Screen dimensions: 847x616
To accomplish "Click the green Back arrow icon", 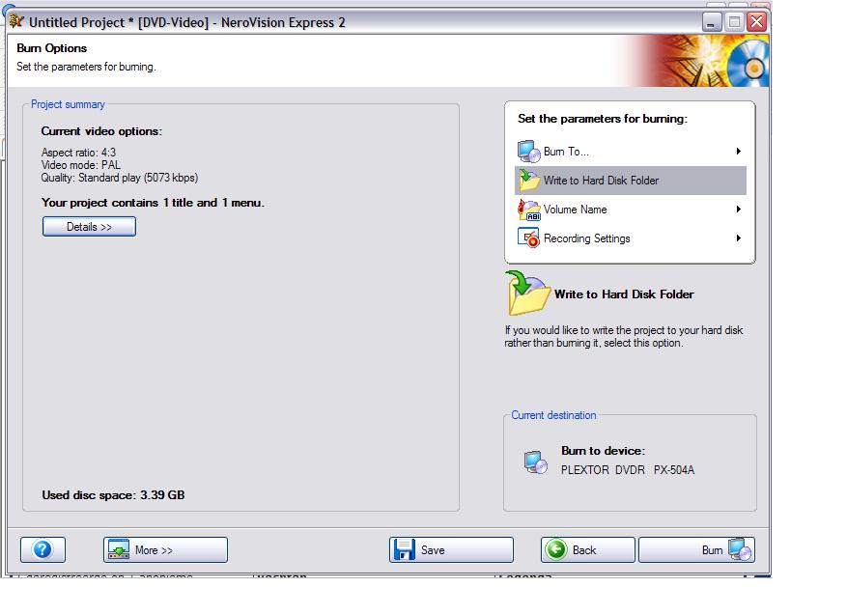I will 556,549.
